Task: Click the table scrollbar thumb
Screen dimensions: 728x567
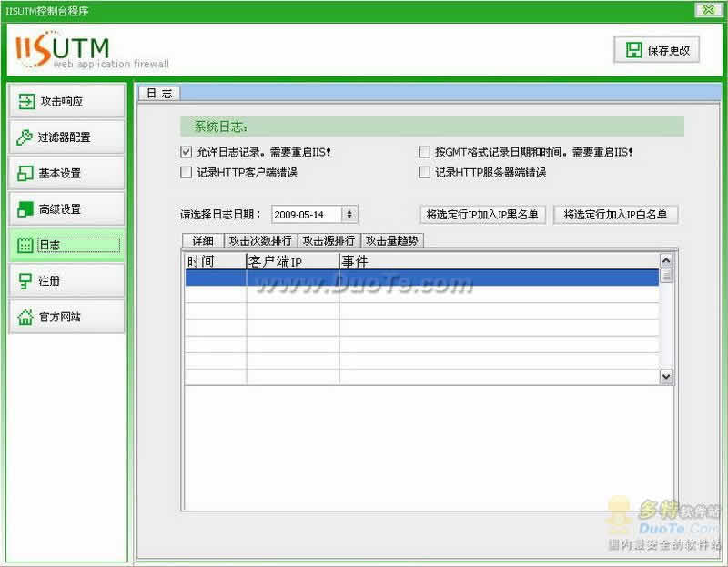Action: click(x=666, y=276)
